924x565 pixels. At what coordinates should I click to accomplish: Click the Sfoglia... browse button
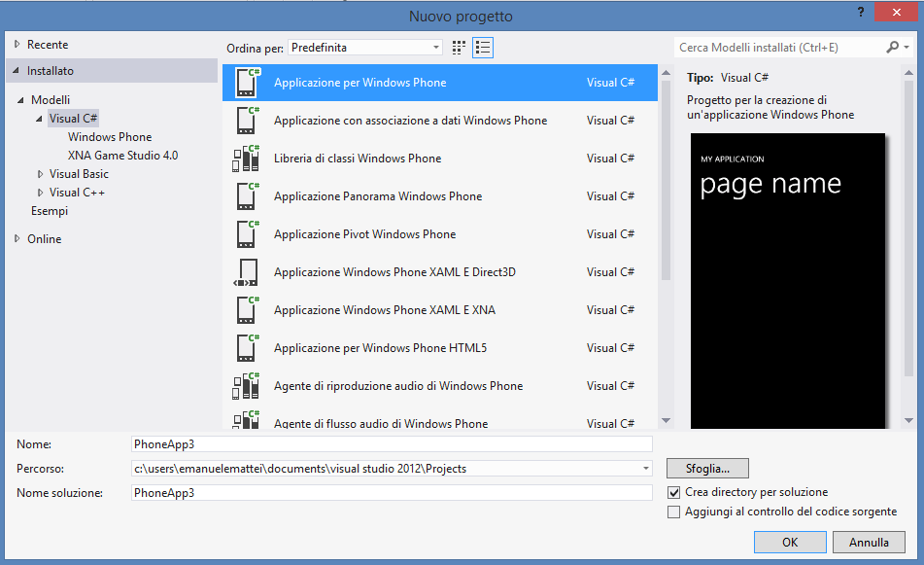707,469
